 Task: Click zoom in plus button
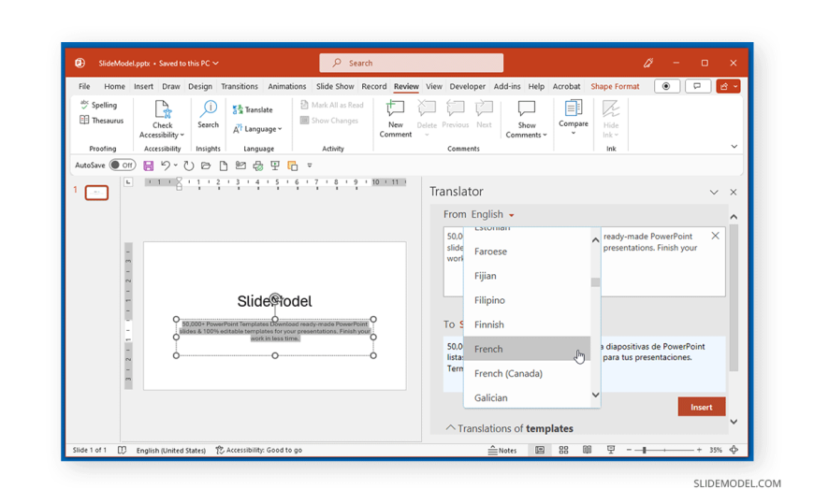tap(699, 450)
